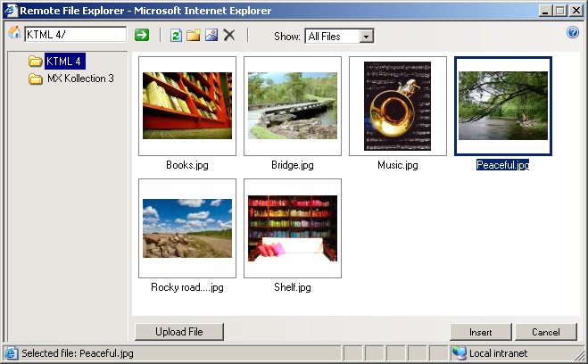Click the Shelf.jpg file name
Image resolution: width=588 pixels, height=364 pixels.
point(293,287)
